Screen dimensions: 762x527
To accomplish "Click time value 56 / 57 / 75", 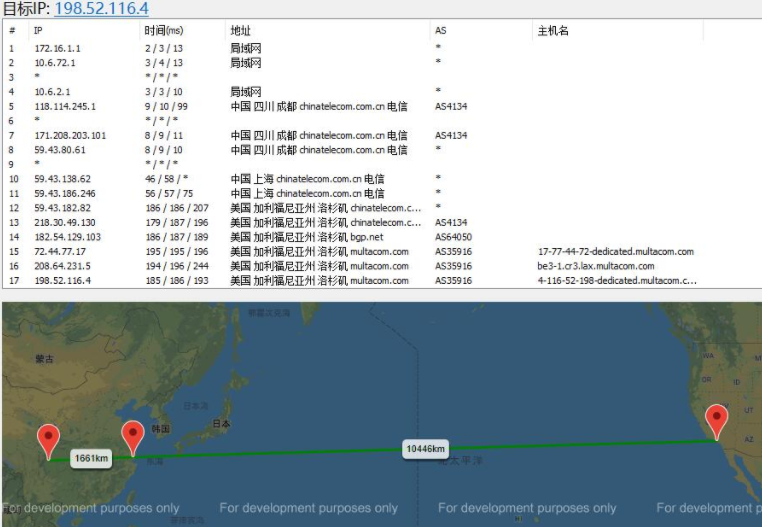I will [169, 193].
